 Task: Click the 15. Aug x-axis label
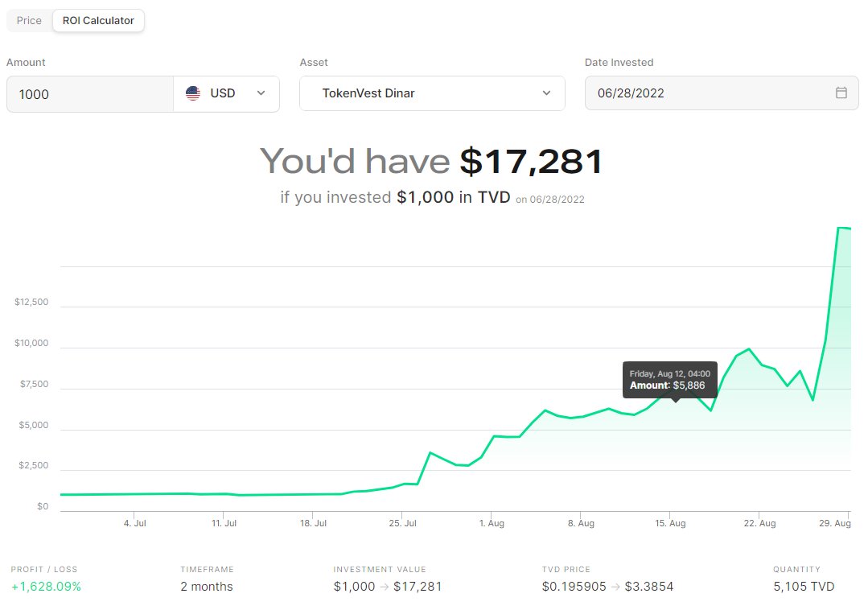670,523
